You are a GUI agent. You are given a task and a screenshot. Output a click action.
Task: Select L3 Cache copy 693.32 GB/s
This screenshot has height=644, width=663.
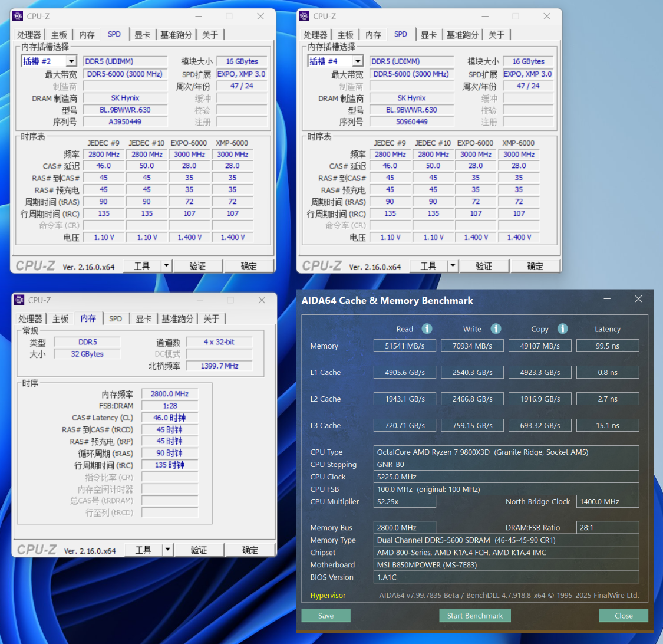540,425
